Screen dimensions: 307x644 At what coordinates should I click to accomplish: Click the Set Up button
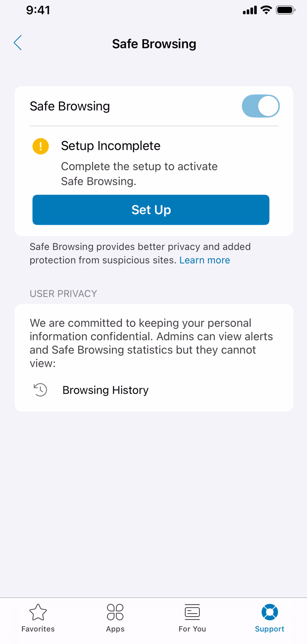pyautogui.click(x=151, y=210)
